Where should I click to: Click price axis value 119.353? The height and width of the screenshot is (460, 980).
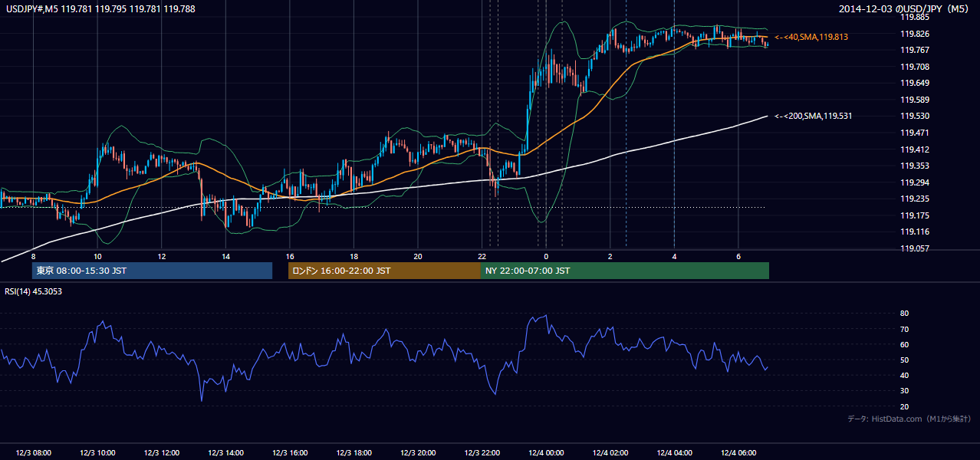click(x=913, y=166)
